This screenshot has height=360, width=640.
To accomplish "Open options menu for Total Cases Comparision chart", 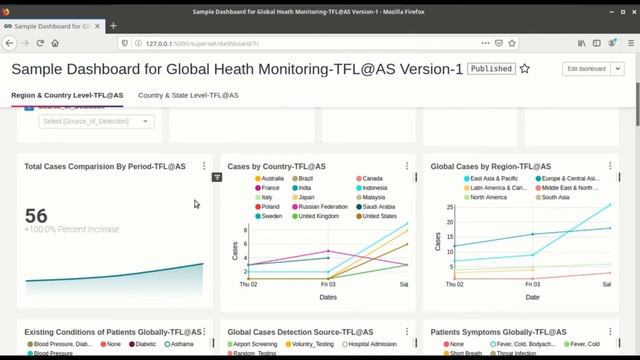I will (x=204, y=166).
